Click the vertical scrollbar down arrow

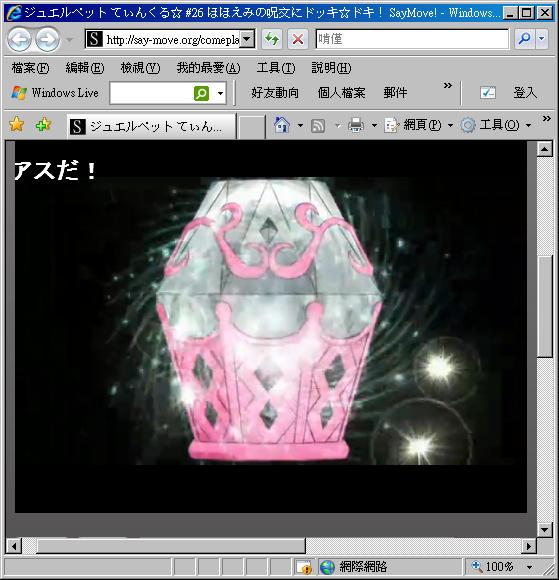click(x=545, y=529)
